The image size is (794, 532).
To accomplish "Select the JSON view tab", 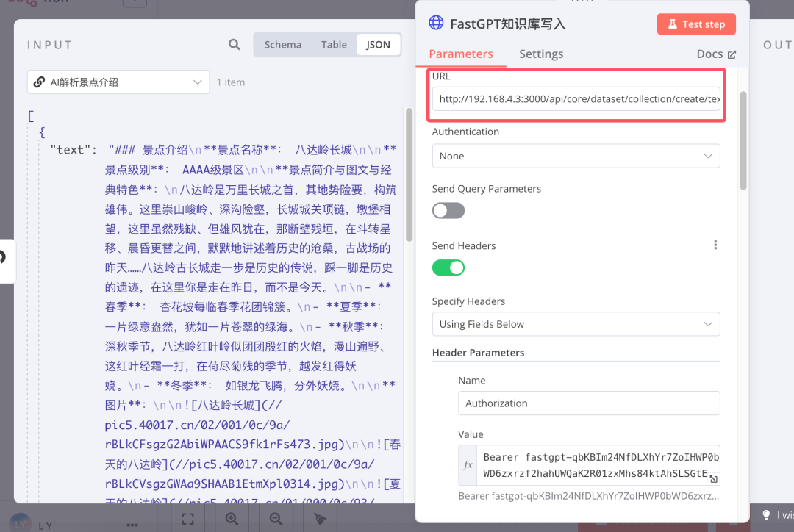I will pyautogui.click(x=379, y=45).
